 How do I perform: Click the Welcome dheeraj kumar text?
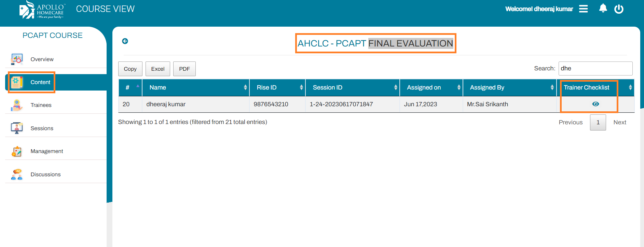(x=539, y=9)
